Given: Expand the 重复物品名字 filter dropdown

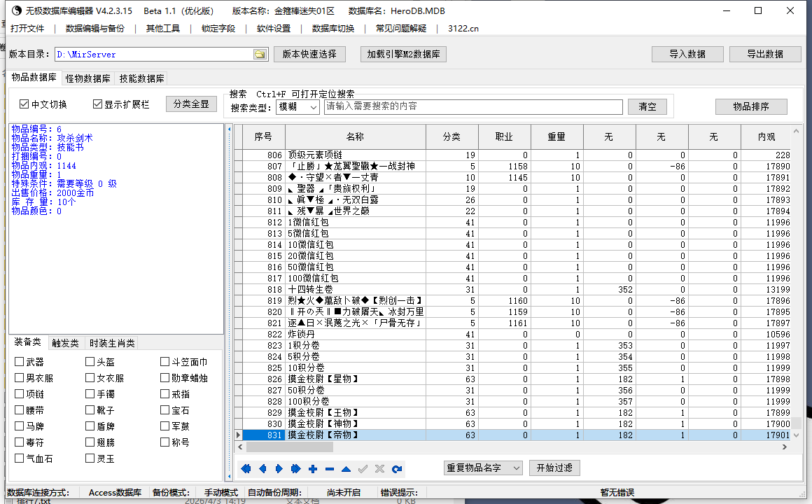Looking at the screenshot, I should coord(483,468).
